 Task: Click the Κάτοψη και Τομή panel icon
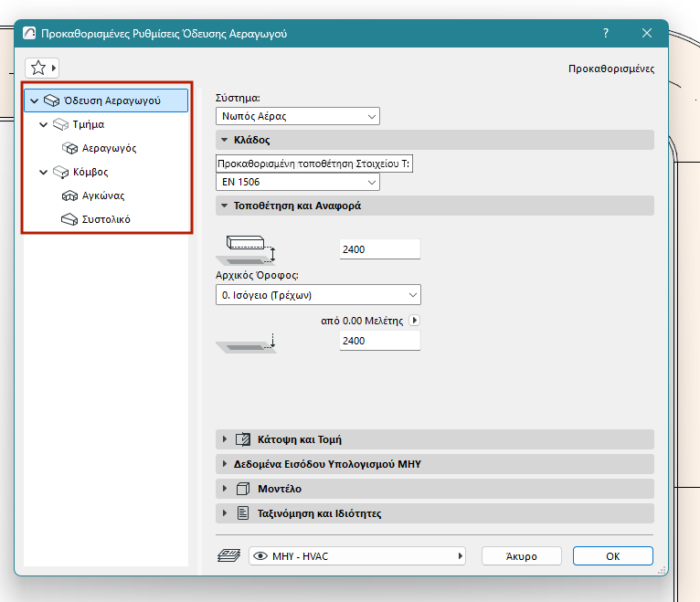point(243,439)
